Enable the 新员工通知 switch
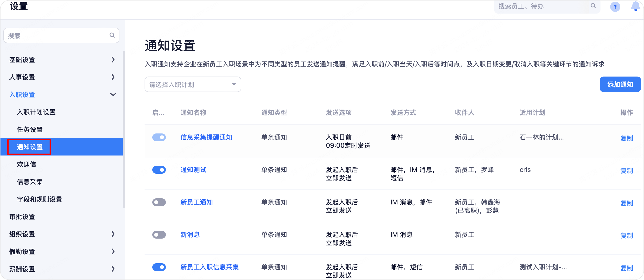644x280 pixels. click(159, 202)
